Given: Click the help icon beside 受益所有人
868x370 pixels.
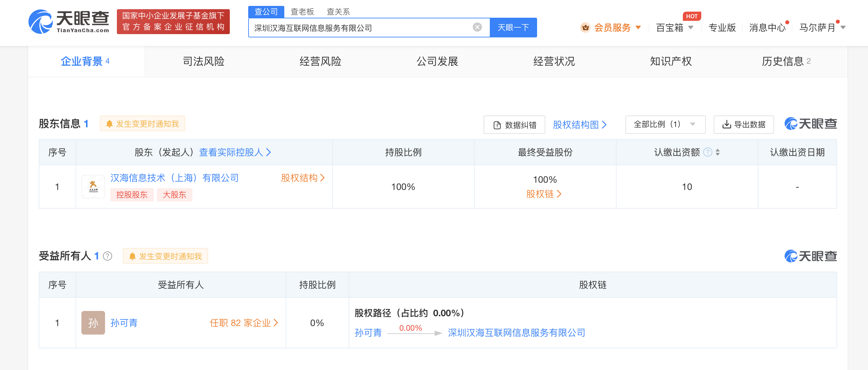Looking at the screenshot, I should [107, 257].
